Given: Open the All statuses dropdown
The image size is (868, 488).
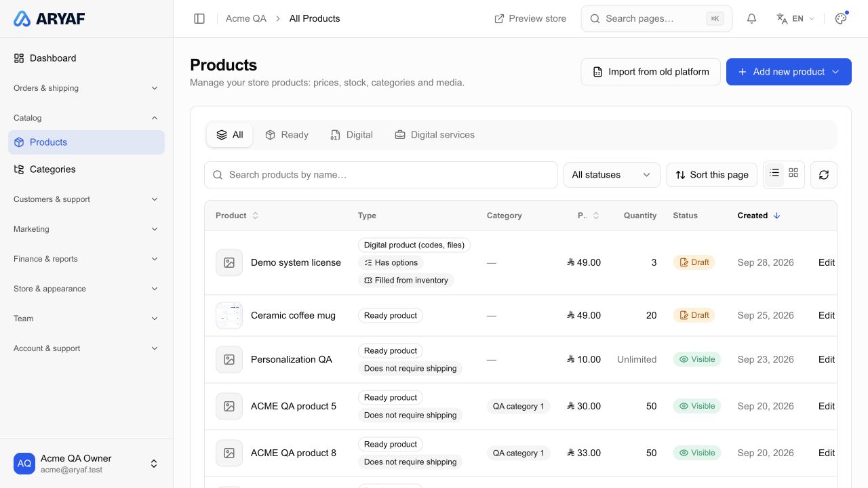Looking at the screenshot, I should point(612,175).
